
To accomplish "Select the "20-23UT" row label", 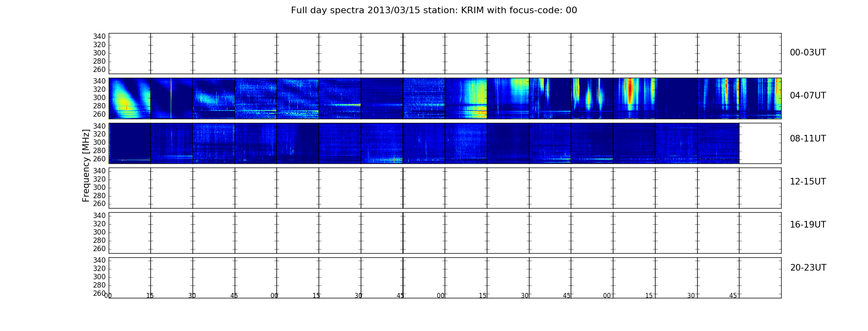I will [808, 268].
